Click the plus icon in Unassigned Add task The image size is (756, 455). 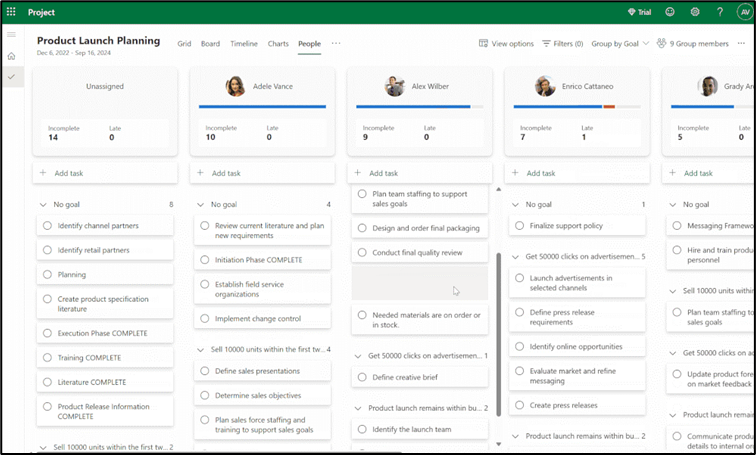[43, 173]
